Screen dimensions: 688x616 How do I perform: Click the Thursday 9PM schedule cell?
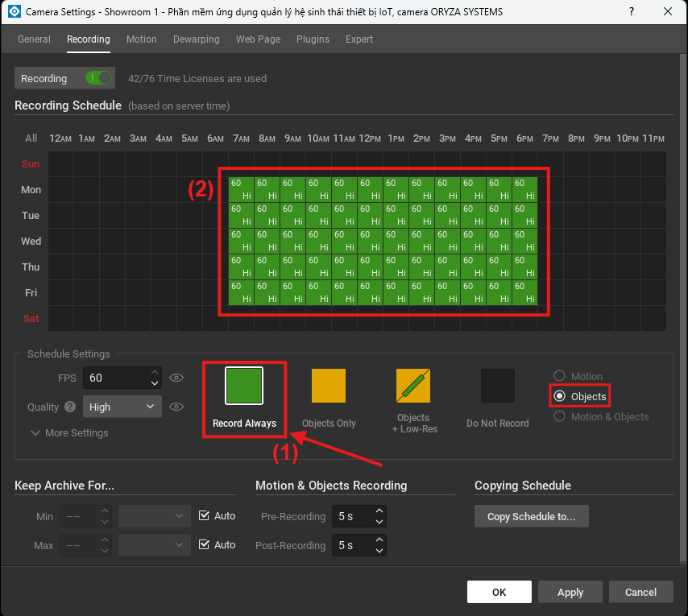tap(602, 267)
